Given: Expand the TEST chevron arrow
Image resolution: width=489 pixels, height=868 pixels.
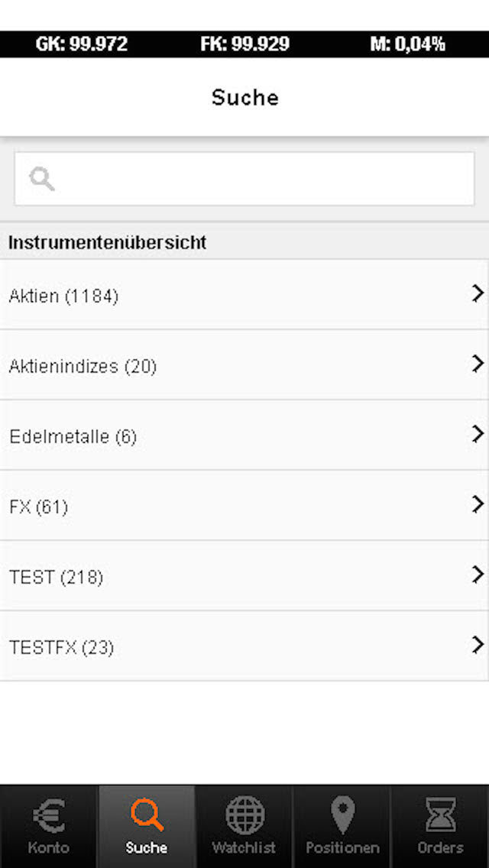Looking at the screenshot, I should click(x=478, y=575).
